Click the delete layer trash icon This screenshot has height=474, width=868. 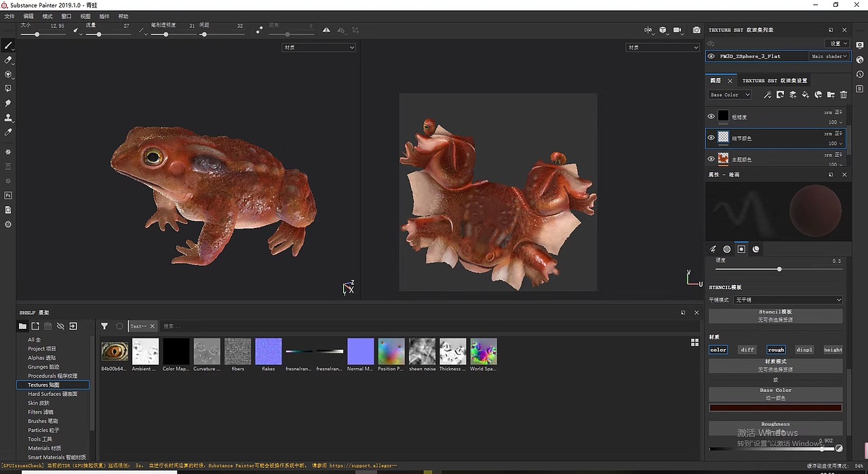pyautogui.click(x=844, y=95)
